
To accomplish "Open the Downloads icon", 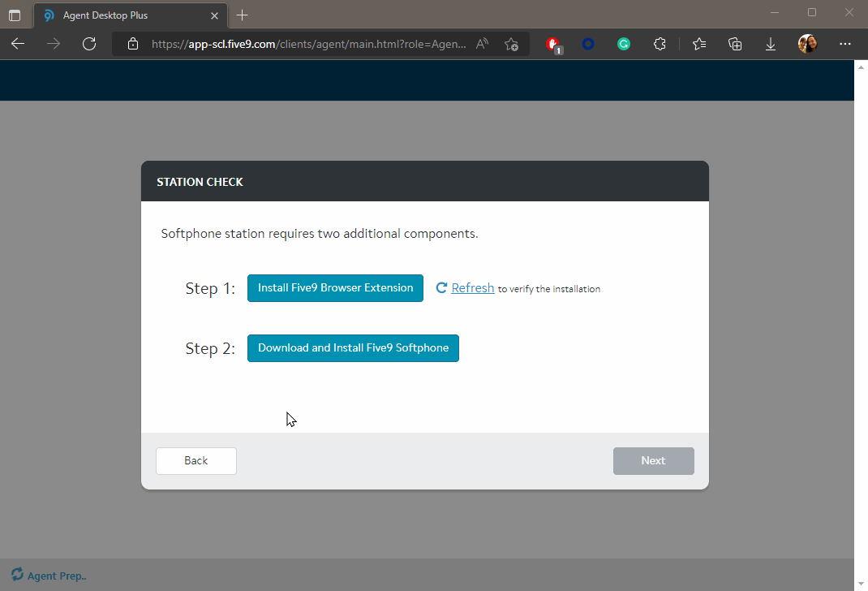I will tap(770, 44).
